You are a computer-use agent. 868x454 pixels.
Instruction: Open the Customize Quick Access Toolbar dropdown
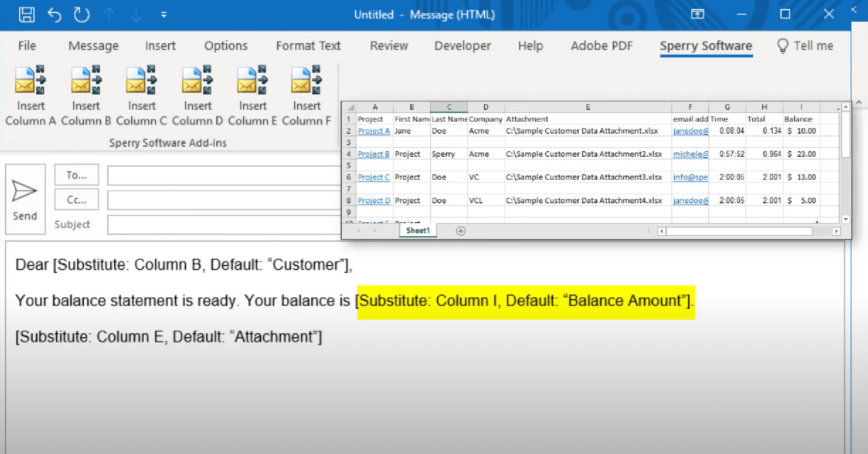click(x=164, y=15)
